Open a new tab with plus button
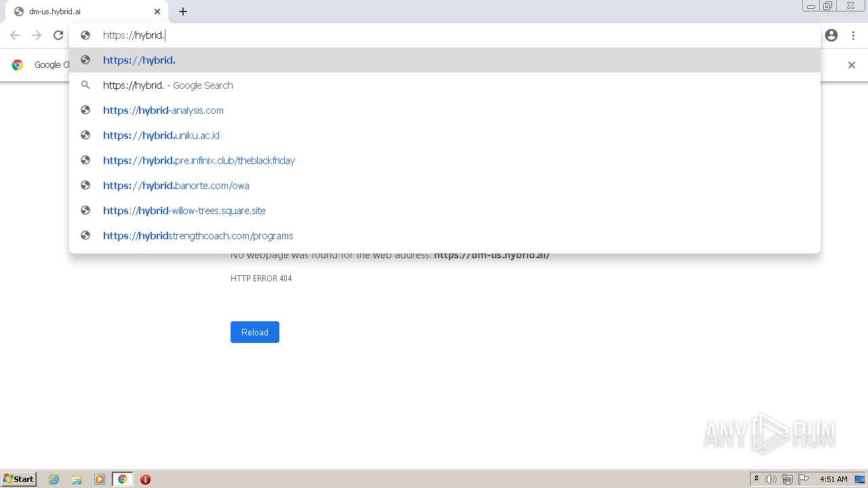 tap(183, 12)
